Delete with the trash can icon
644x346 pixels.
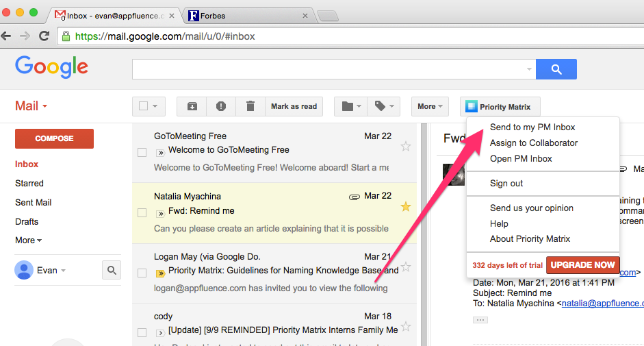click(x=250, y=107)
